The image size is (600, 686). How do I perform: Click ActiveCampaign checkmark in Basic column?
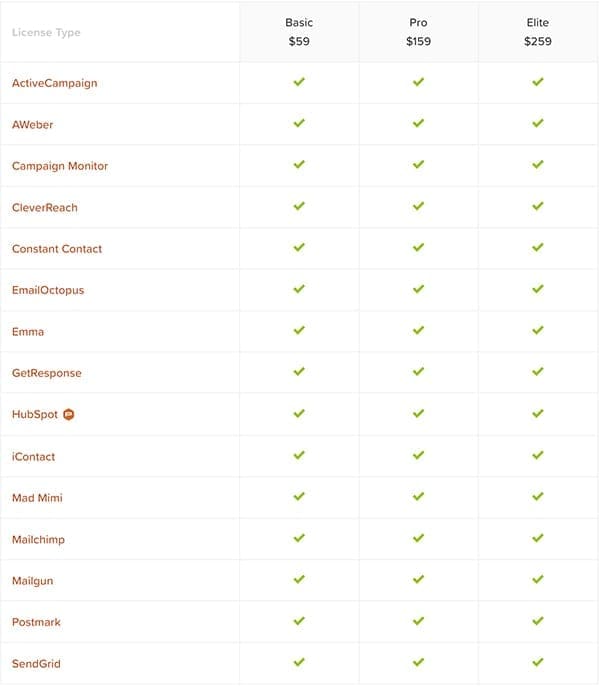tap(299, 82)
